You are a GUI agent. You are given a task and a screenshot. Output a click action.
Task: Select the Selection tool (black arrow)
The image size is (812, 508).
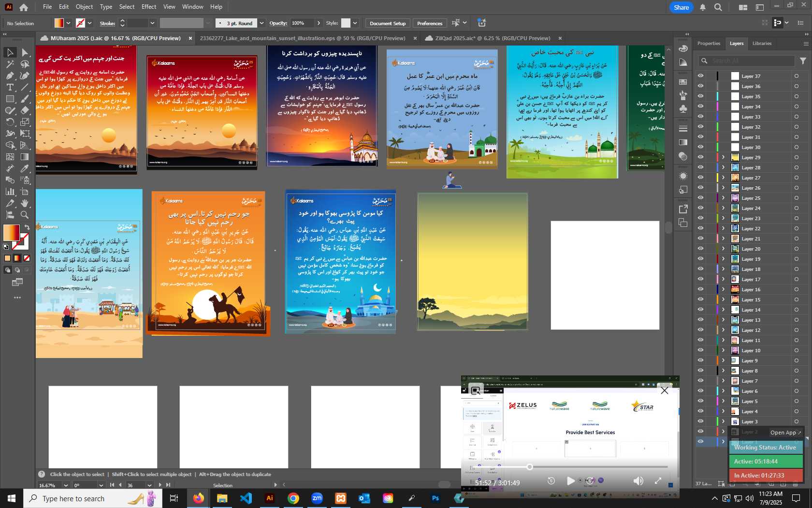tap(10, 52)
